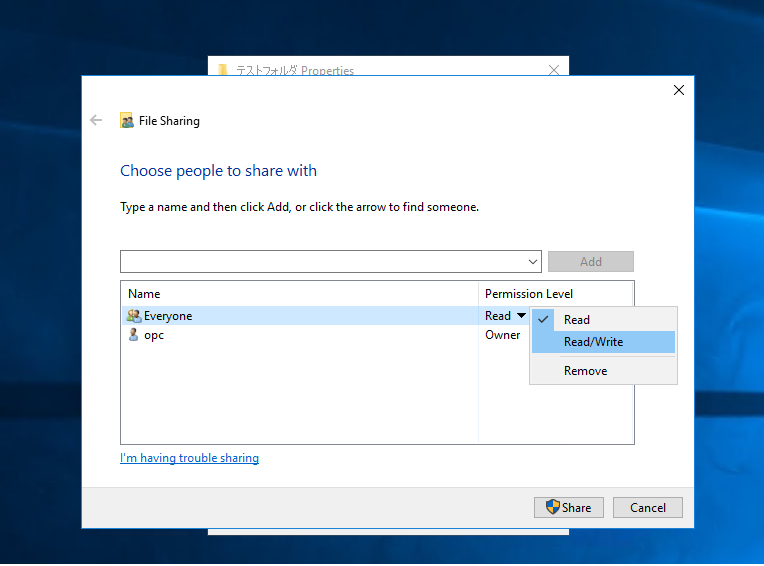The image size is (764, 566).
Task: Close the Properties window behind the dialog
Action: (554, 70)
